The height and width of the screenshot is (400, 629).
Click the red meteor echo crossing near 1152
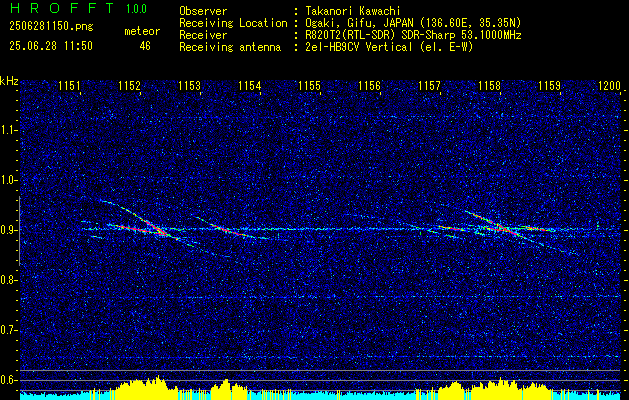(x=154, y=227)
